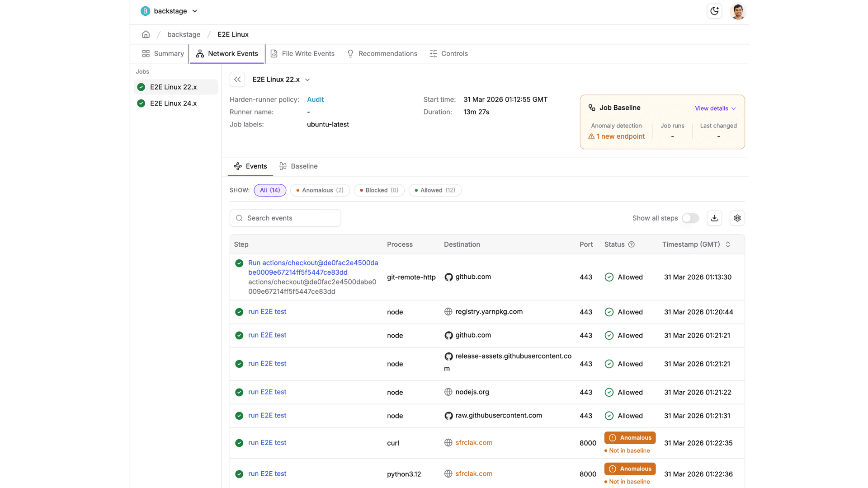Enable the Show all steps switch

[x=690, y=218]
